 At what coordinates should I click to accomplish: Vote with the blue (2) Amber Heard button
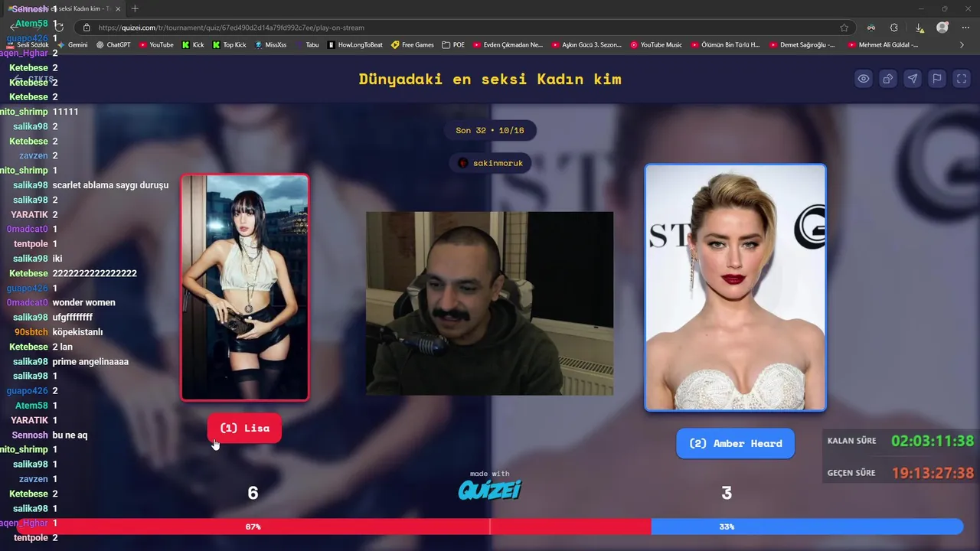pos(735,443)
